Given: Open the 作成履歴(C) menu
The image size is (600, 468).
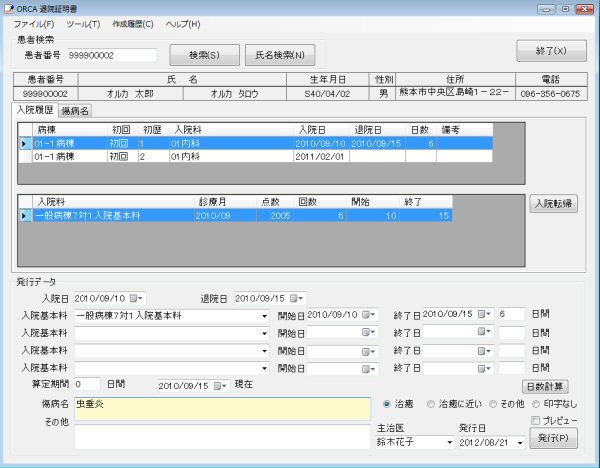Looking at the screenshot, I should pyautogui.click(x=133, y=24).
